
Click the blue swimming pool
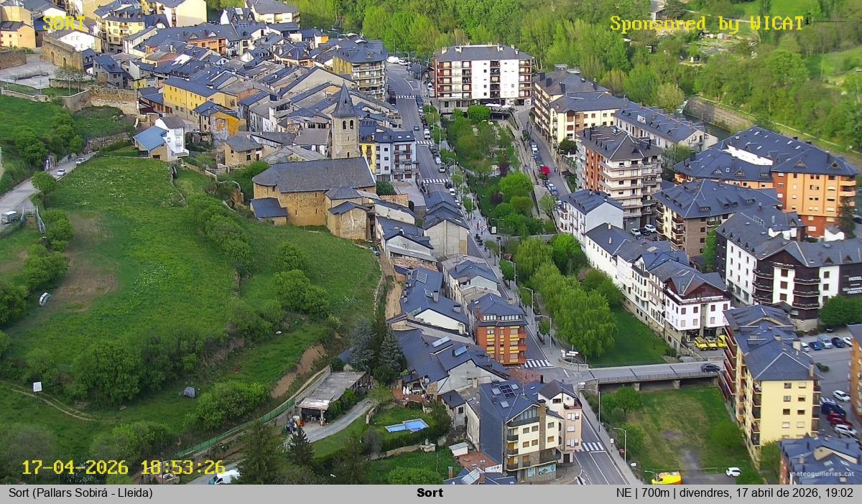point(407,426)
